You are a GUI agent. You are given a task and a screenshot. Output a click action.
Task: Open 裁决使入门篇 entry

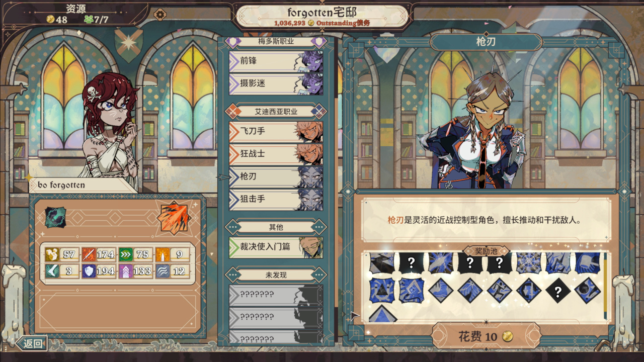pyautogui.click(x=276, y=247)
